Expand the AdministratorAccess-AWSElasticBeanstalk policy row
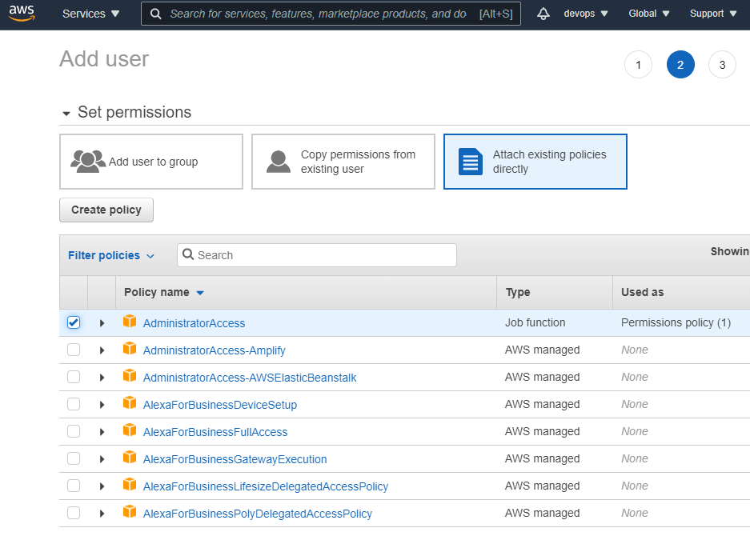The image size is (750, 560). 102,378
